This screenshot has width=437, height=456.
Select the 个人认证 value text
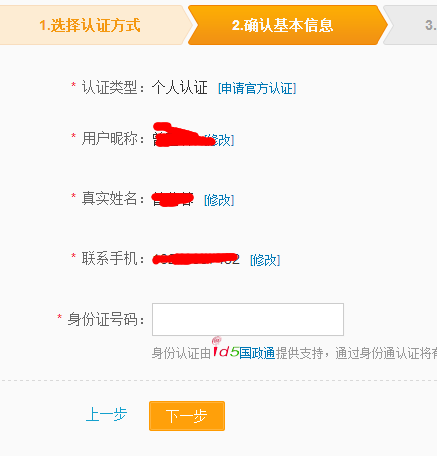180,88
